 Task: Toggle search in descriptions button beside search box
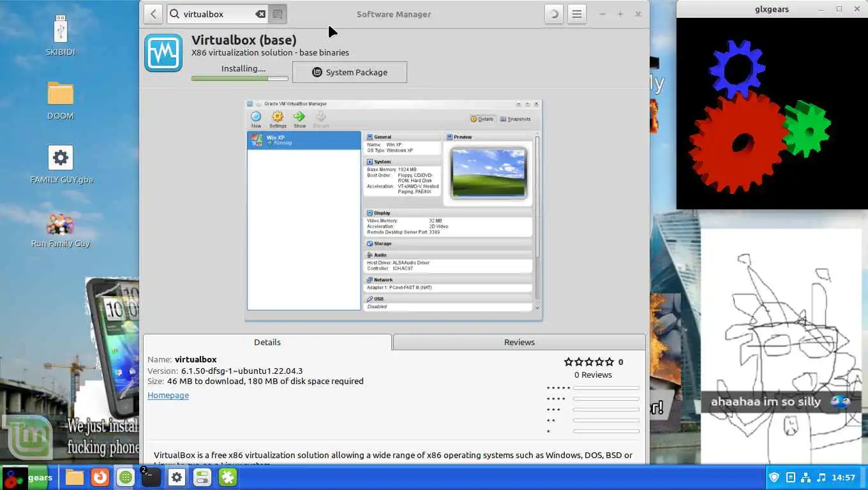tap(278, 14)
